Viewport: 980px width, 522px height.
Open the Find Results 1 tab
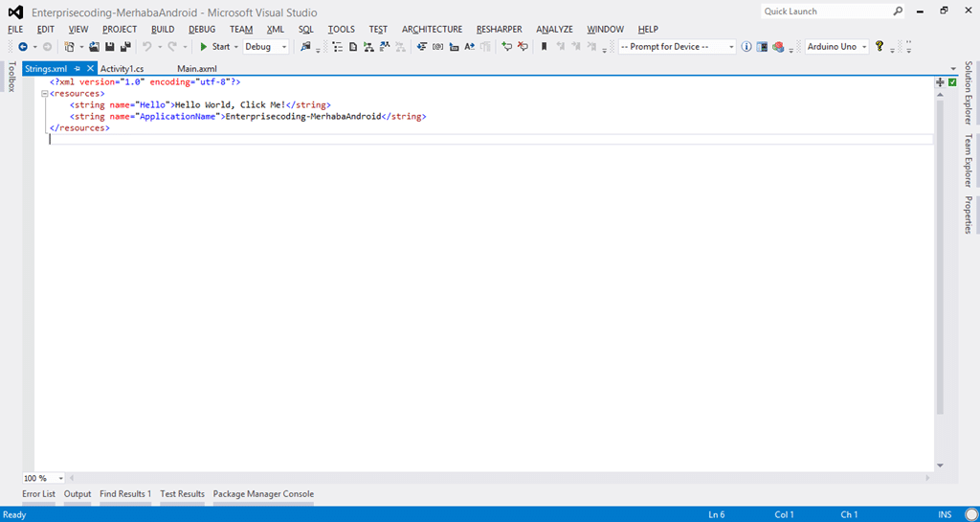coord(125,494)
